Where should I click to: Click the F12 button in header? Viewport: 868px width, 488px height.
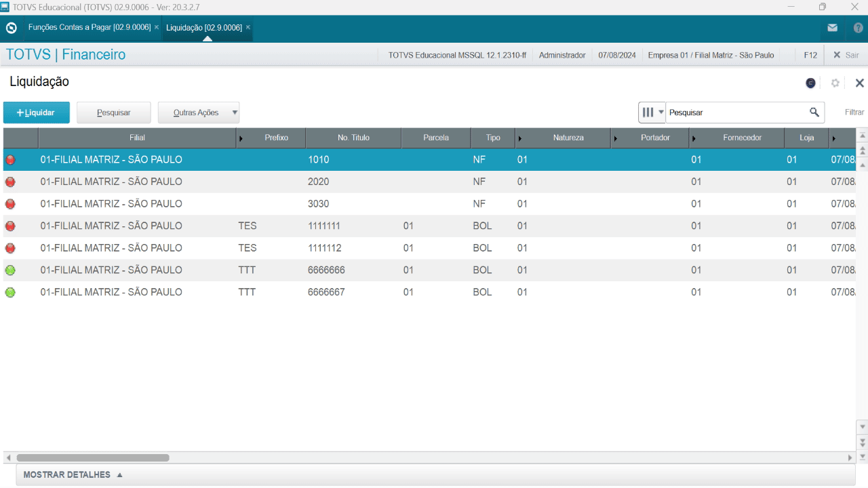[810, 55]
